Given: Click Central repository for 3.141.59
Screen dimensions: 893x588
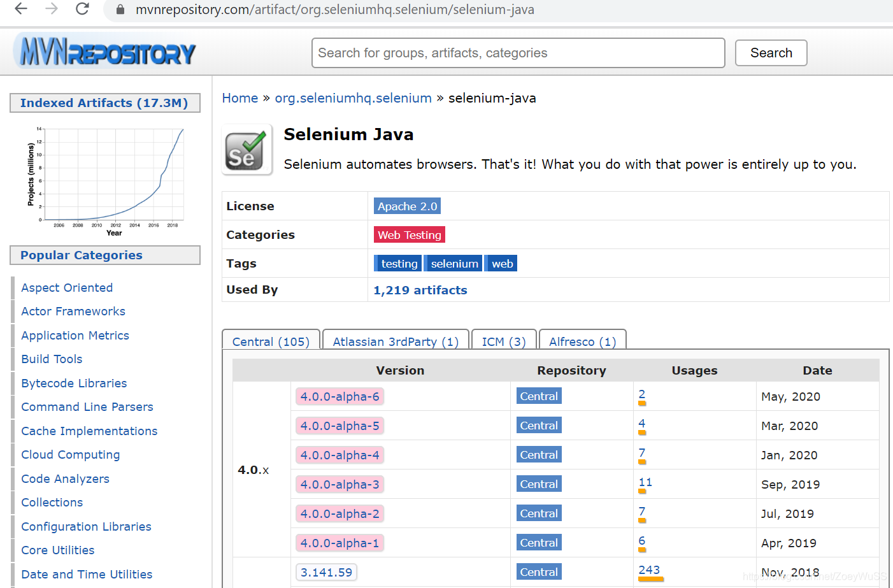Looking at the screenshot, I should (539, 572).
